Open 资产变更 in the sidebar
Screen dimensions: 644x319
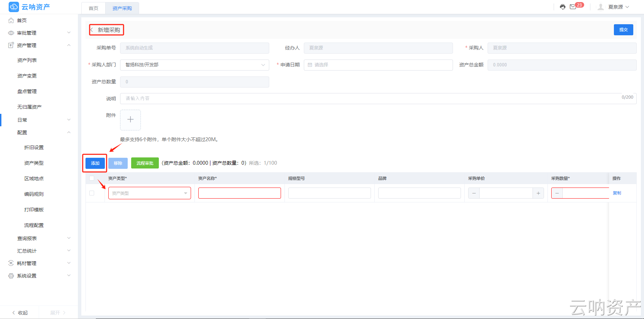pos(27,76)
